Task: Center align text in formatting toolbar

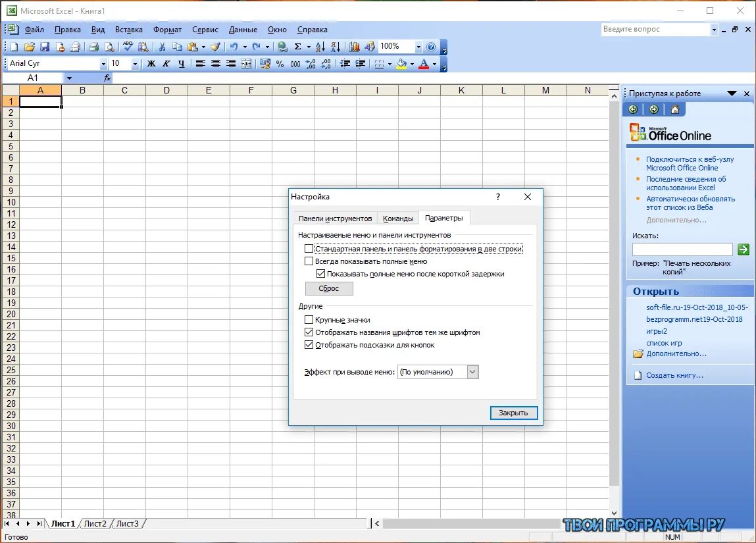Action: (x=216, y=64)
